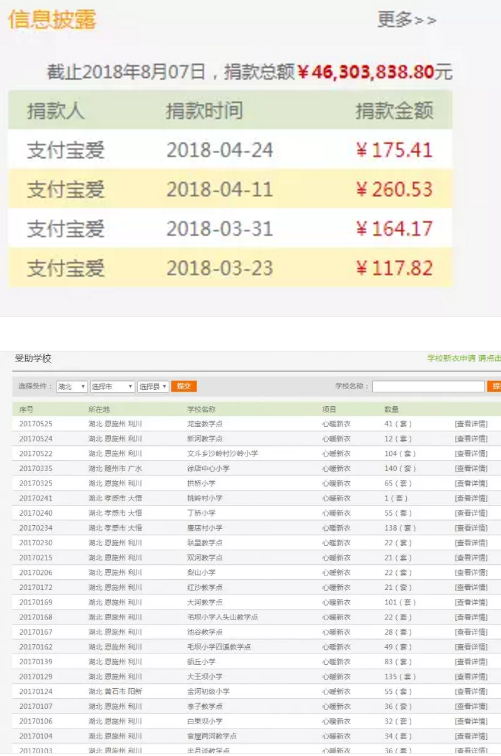View details for row 20170241

pyautogui.click(x=471, y=498)
